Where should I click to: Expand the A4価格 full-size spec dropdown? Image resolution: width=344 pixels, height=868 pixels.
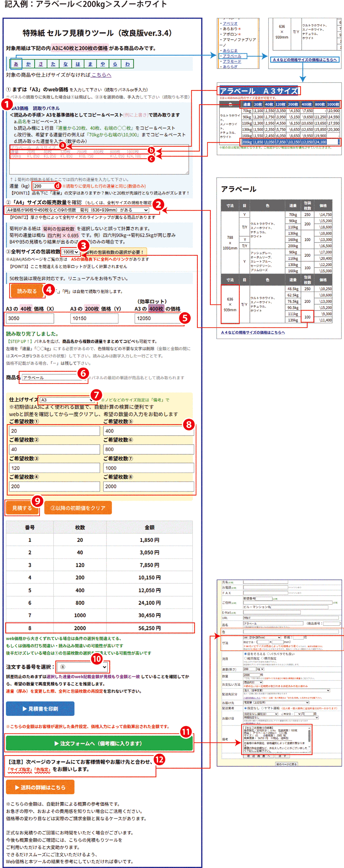78,210
